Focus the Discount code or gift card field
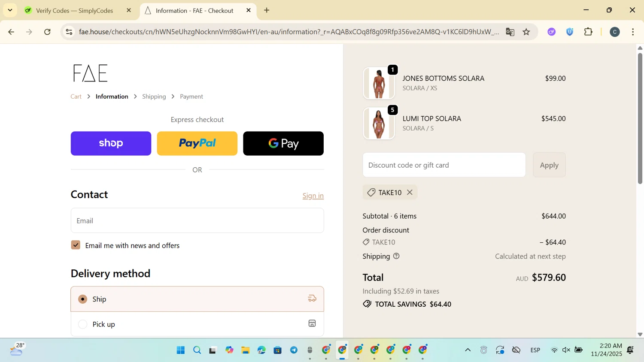This screenshot has height=362, width=644. 444,165
